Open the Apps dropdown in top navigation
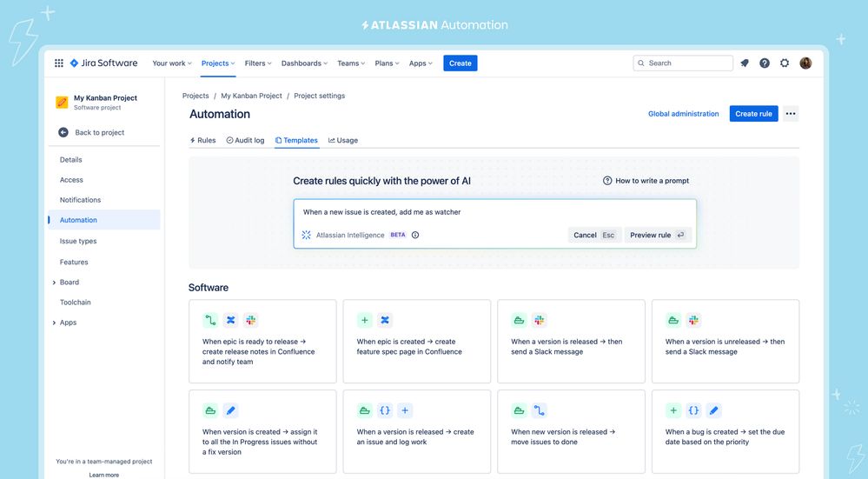This screenshot has width=868, height=479. (x=421, y=63)
